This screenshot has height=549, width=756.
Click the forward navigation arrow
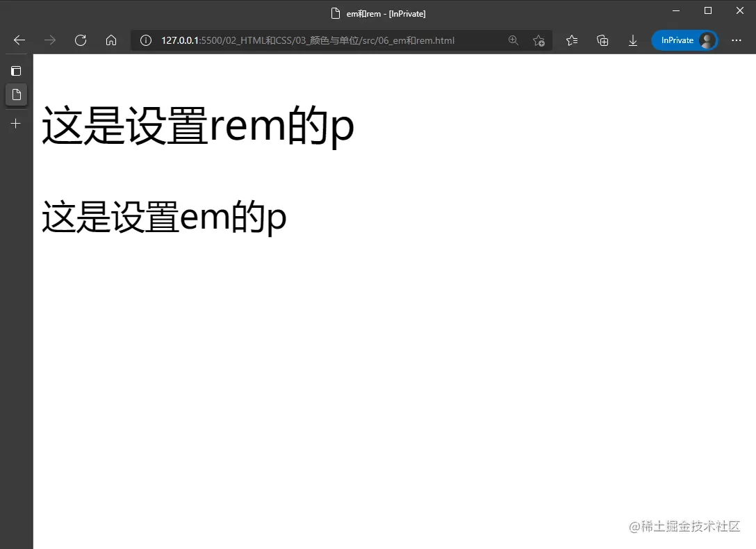(49, 40)
